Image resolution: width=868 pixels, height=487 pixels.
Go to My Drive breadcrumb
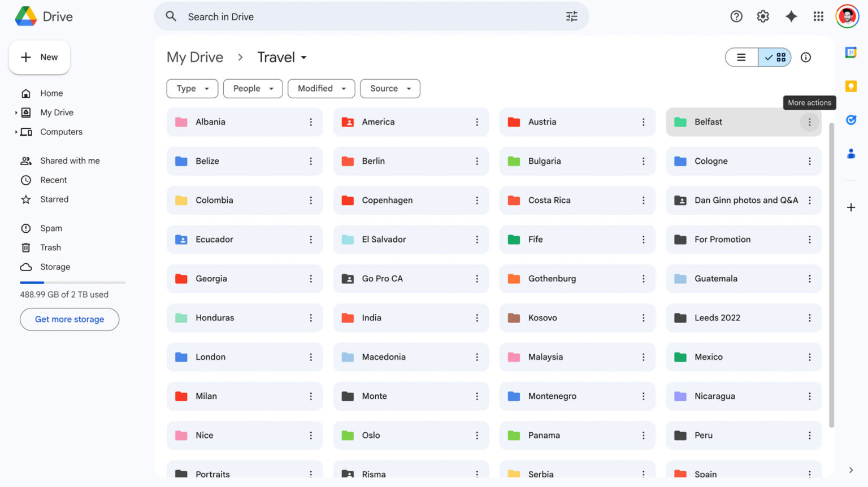195,57
